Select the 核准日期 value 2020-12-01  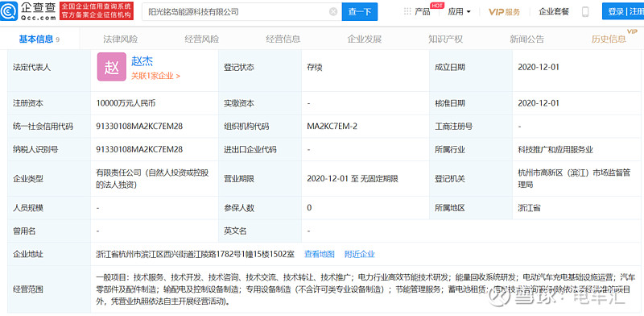pos(539,103)
